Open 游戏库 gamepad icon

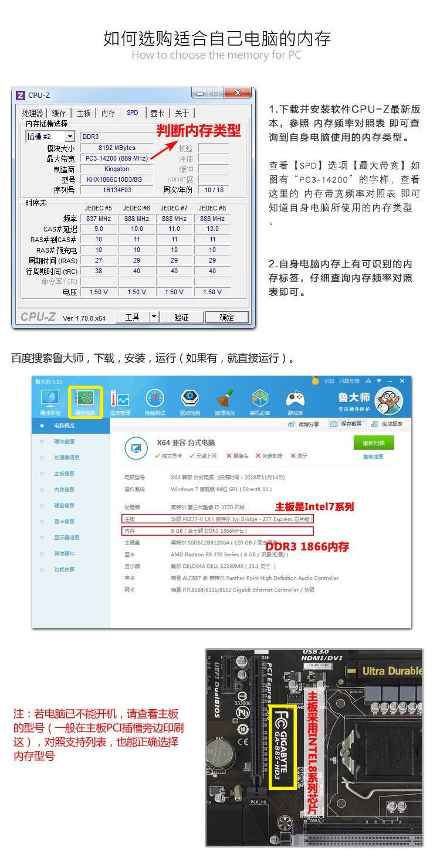point(295,403)
